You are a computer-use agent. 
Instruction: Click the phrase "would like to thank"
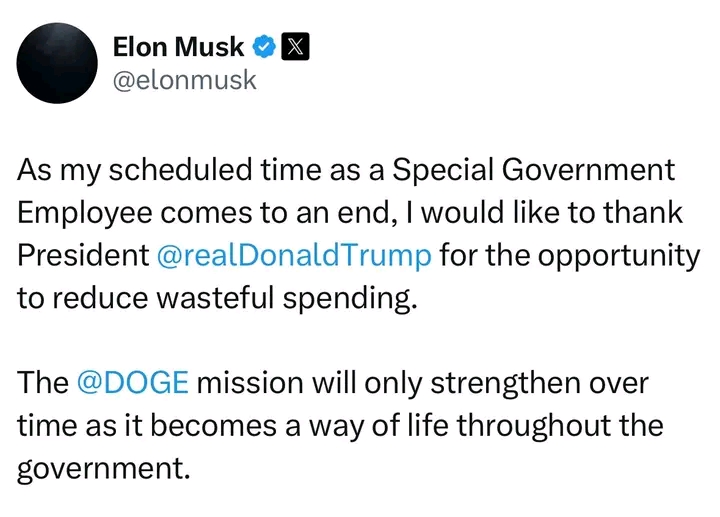(552, 213)
